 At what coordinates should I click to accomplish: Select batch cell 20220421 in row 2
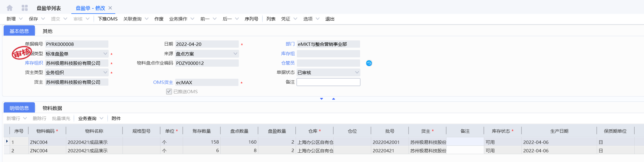390,151
